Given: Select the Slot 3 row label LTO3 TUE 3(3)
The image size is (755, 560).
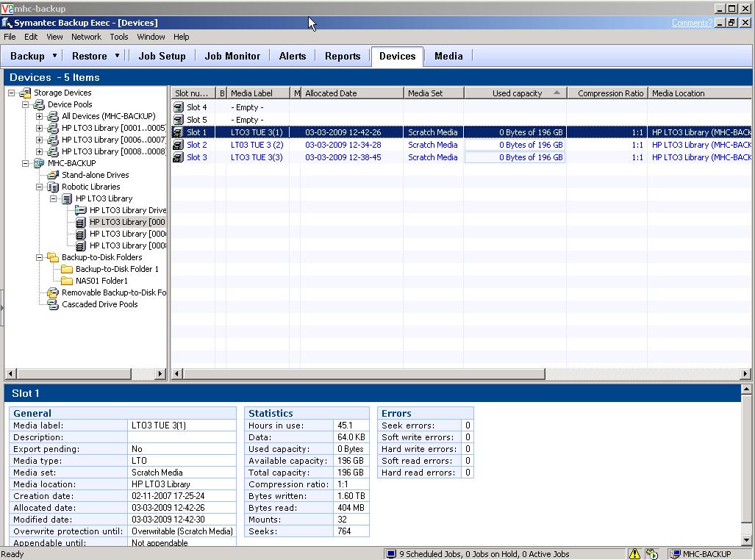Looking at the screenshot, I should (257, 157).
